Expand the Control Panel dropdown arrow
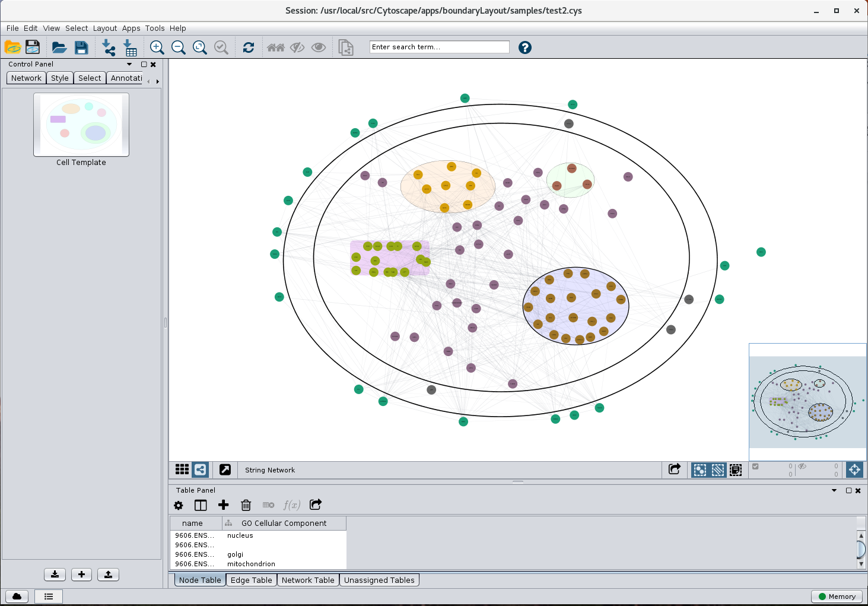The width and height of the screenshot is (868, 606). (129, 64)
